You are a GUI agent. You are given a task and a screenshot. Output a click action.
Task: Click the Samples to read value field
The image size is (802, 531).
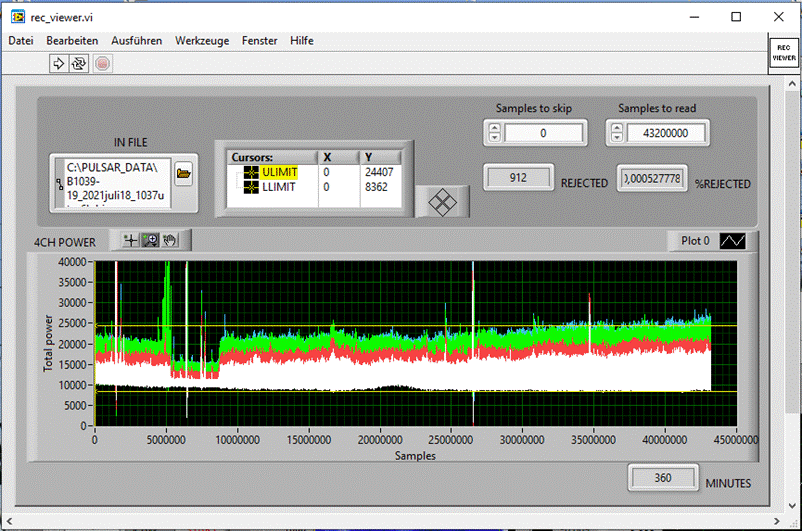pos(665,133)
